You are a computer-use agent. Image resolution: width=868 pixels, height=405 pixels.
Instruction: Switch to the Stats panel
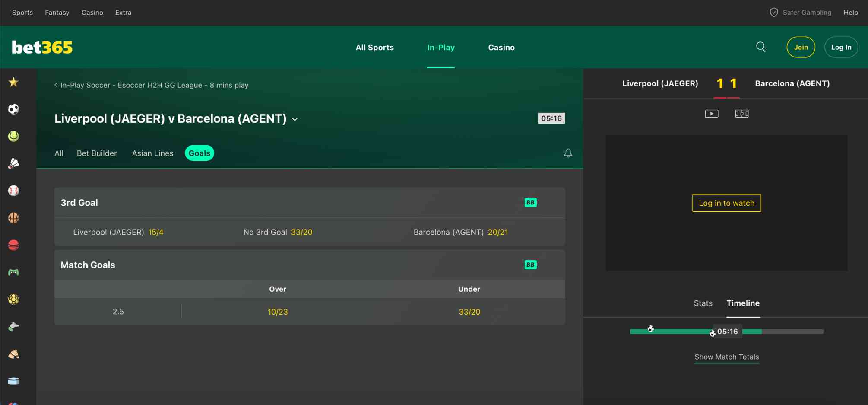(x=703, y=303)
